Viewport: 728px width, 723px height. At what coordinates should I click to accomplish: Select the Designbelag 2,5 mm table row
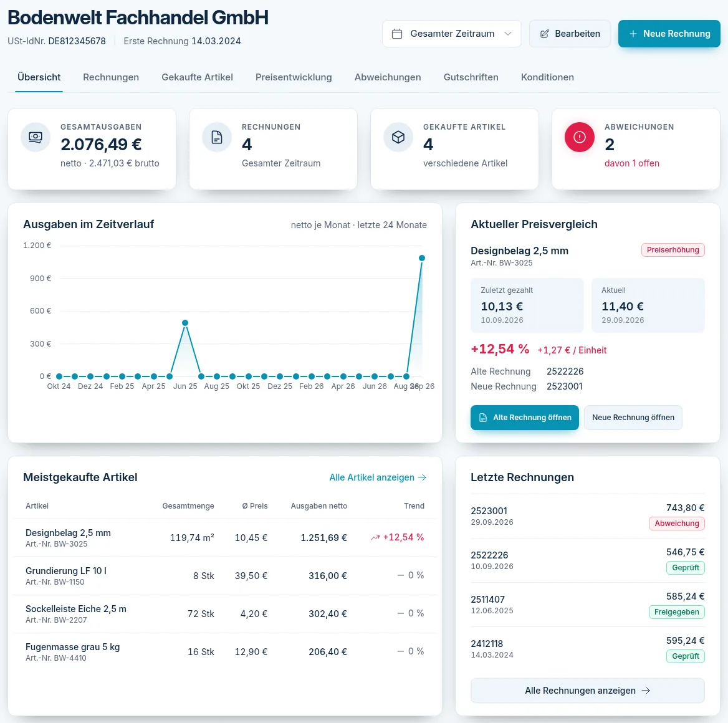(x=225, y=538)
